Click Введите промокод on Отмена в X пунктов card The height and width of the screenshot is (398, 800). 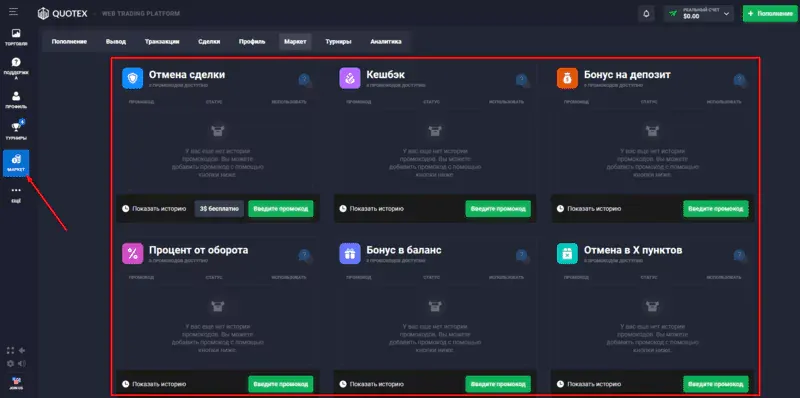tap(716, 384)
